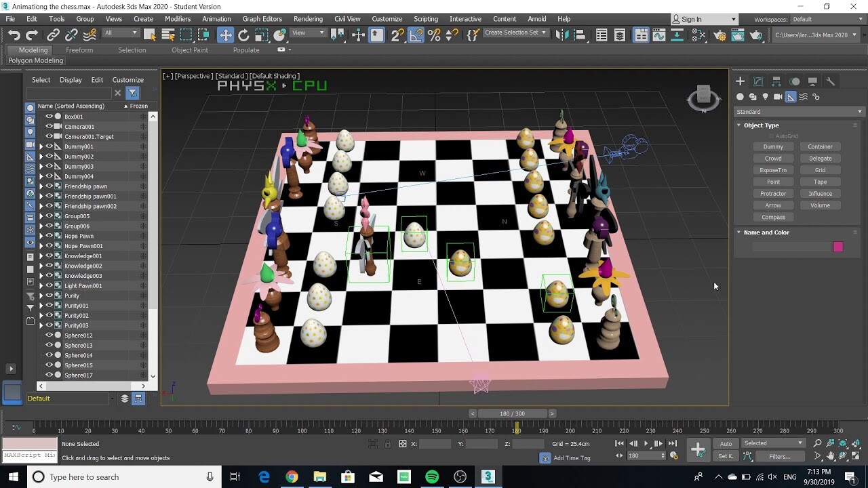Switch to the Freeform ribbon tab
This screenshot has width=868, height=488.
(x=79, y=49)
